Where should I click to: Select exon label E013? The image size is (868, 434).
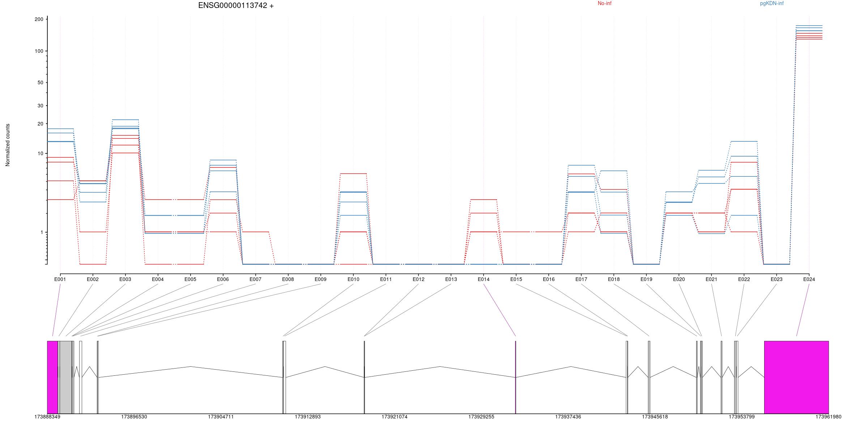(x=451, y=279)
